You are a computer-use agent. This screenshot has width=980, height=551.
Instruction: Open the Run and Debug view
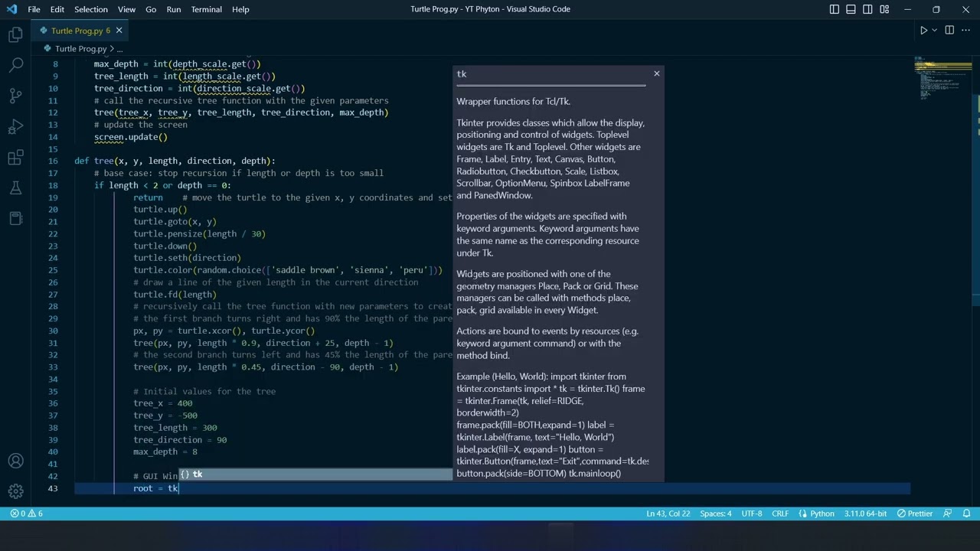(x=15, y=126)
